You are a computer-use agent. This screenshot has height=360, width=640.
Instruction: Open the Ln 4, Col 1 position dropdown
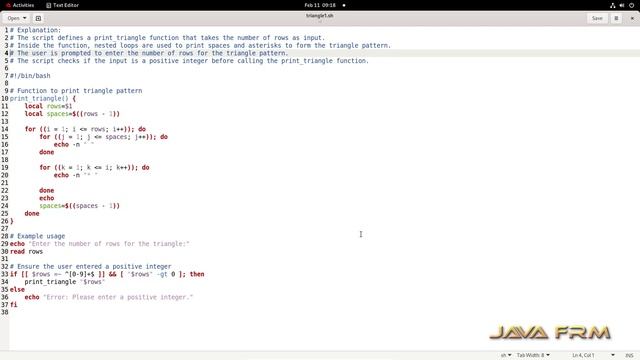click(x=593, y=355)
